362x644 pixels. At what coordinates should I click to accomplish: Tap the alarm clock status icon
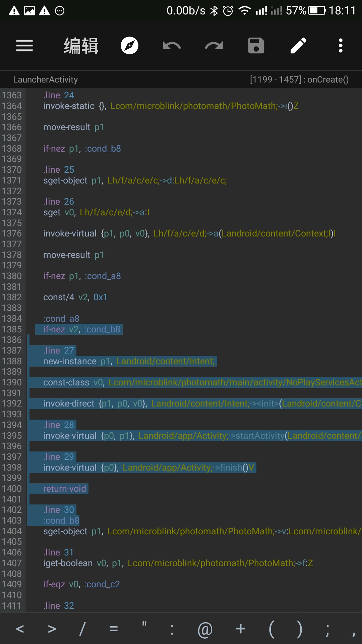point(228,11)
